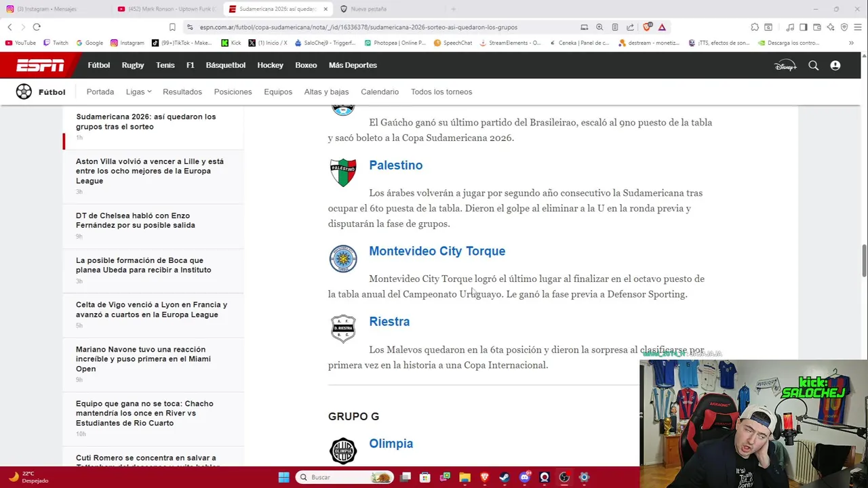Open the YouTube bookmark
The image size is (868, 488).
tap(20, 43)
